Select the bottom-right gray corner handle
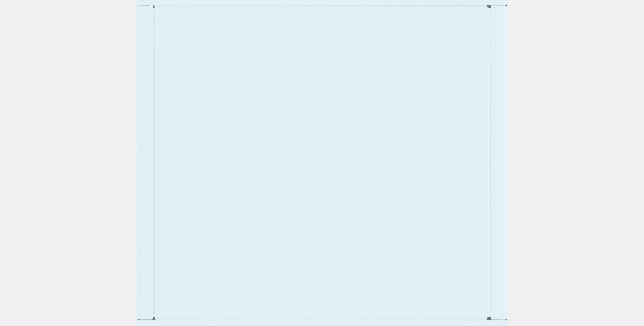Screen dimensions: 644x326 [x=489, y=319]
